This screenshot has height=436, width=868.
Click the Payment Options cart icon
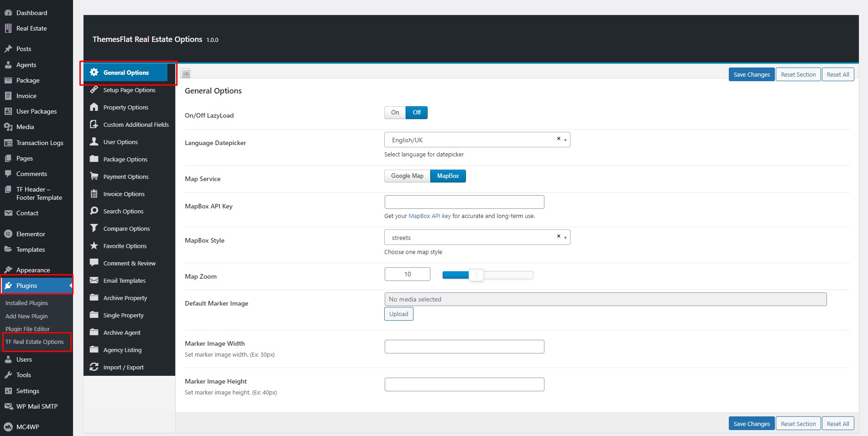(94, 176)
